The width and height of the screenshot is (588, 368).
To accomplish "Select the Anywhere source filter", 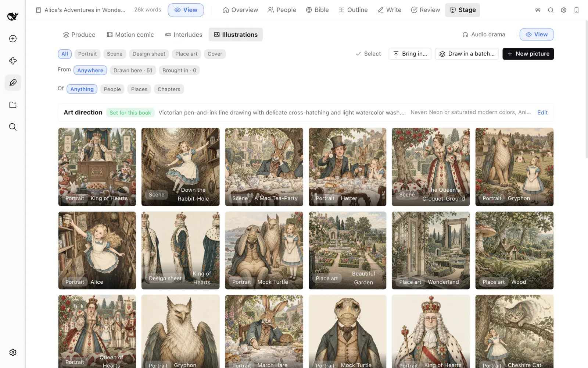I will [x=90, y=70].
